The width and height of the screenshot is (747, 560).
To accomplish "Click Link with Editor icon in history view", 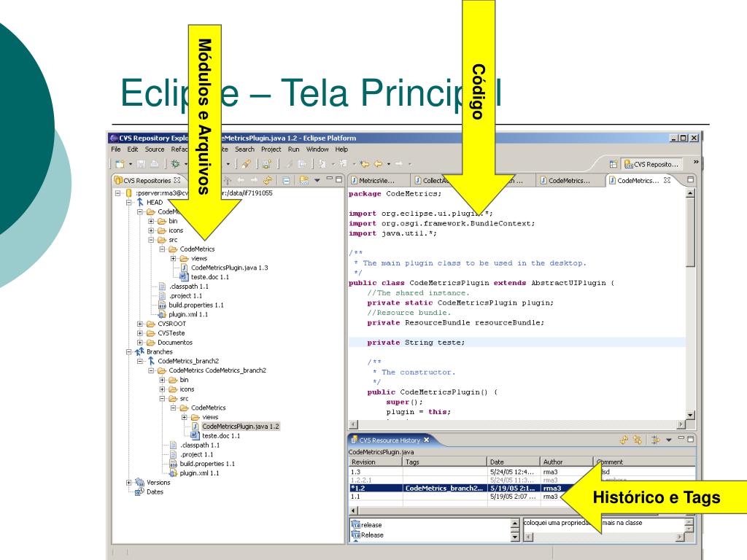I will [638, 440].
